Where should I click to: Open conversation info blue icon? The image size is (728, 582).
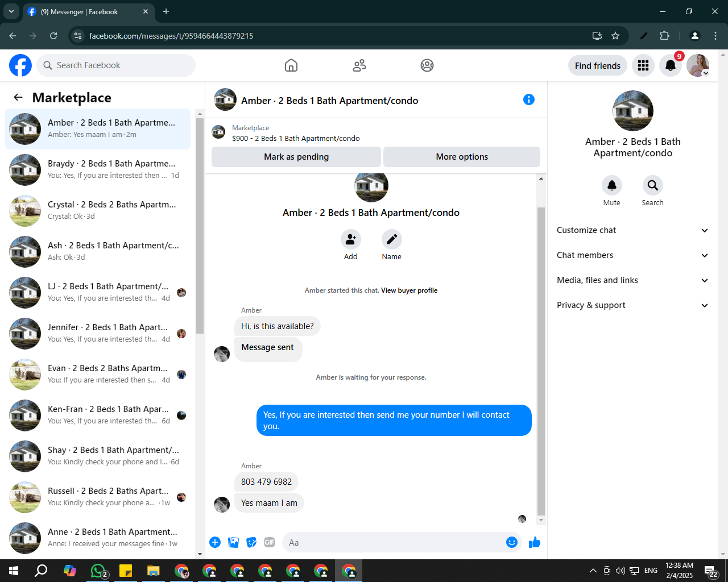click(x=529, y=99)
